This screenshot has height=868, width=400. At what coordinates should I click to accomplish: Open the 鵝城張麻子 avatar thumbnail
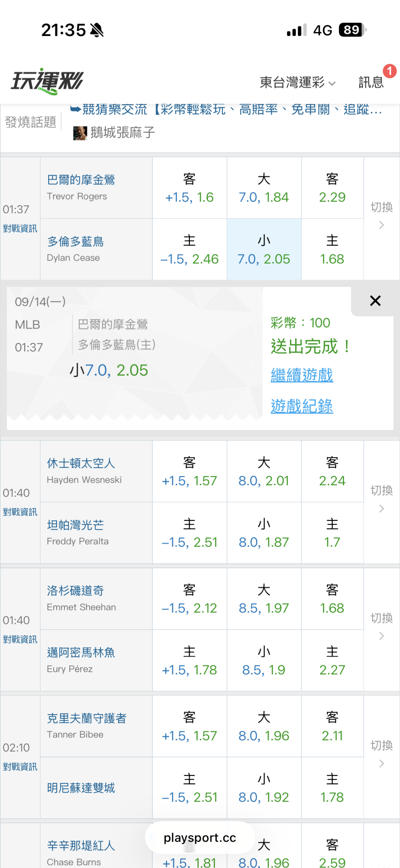[80, 133]
